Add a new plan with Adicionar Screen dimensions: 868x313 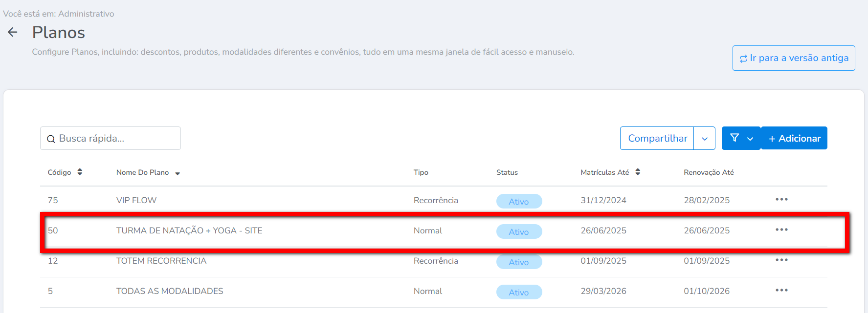[x=794, y=138]
